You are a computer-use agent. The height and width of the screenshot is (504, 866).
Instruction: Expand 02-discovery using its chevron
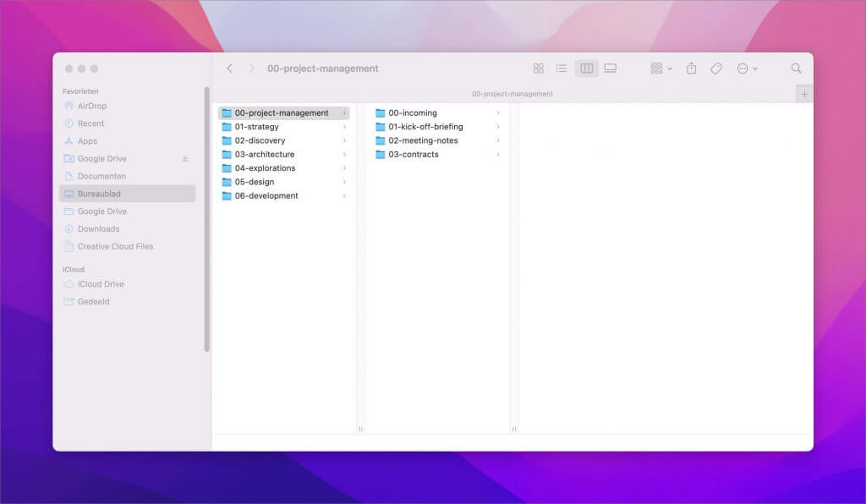(344, 140)
